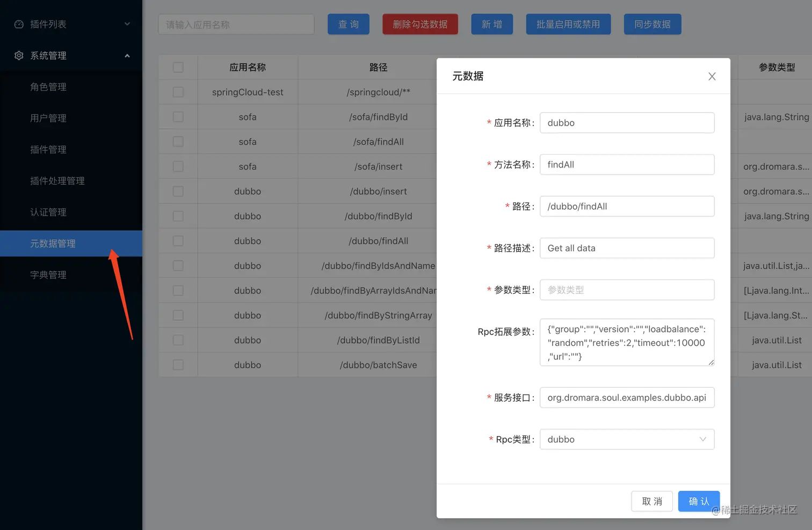Select 元数据管理 in the sidebar
The image size is (812, 530).
(x=71, y=243)
